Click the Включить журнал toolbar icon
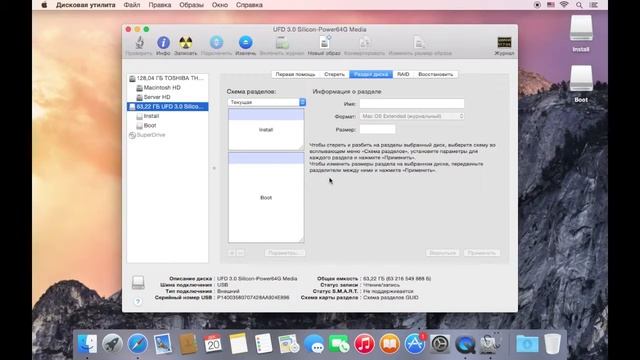This screenshot has width=640, height=360. coord(282,42)
